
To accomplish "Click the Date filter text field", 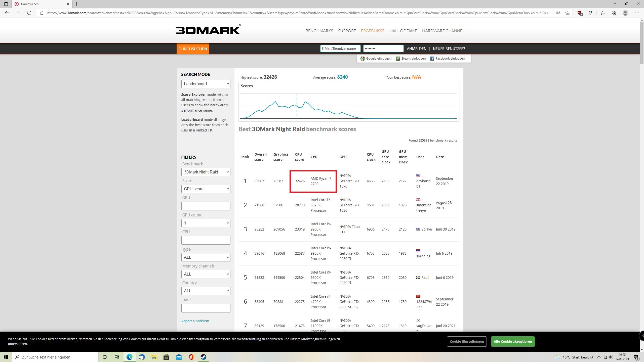I will (x=206, y=308).
